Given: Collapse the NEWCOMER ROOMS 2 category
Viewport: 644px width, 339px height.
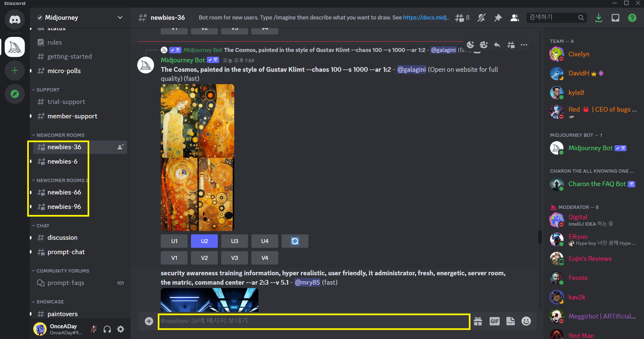Looking at the screenshot, I should tap(60, 180).
